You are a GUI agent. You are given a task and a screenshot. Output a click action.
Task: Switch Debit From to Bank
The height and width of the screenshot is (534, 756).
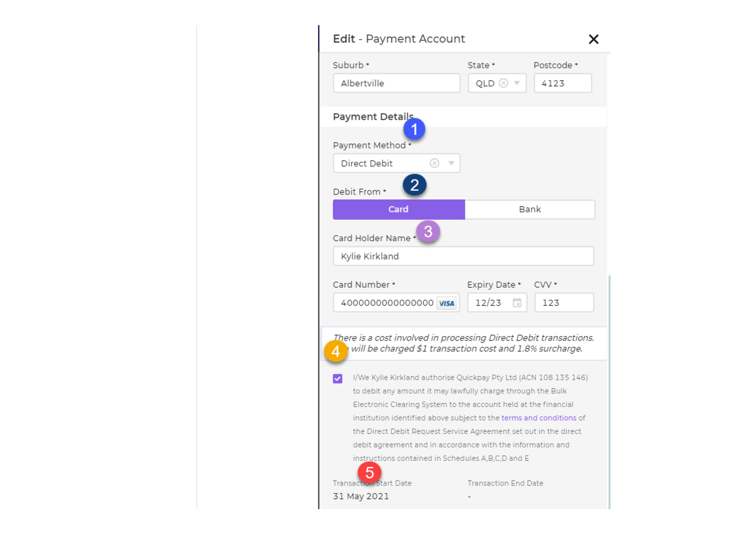[x=530, y=209]
